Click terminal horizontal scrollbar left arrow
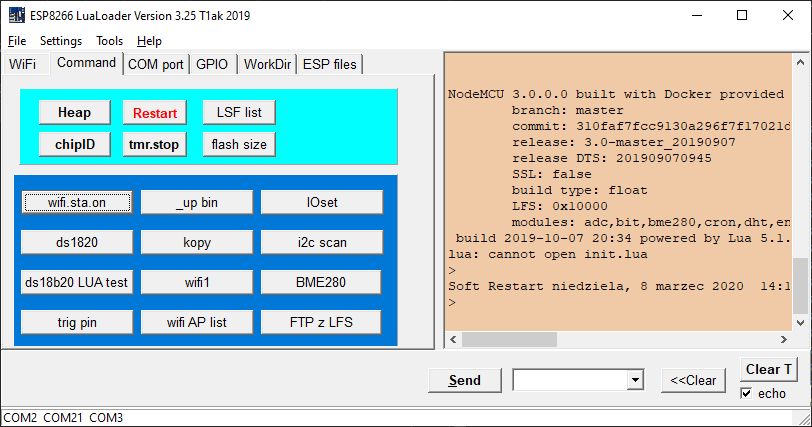The image size is (812, 427). 453,340
